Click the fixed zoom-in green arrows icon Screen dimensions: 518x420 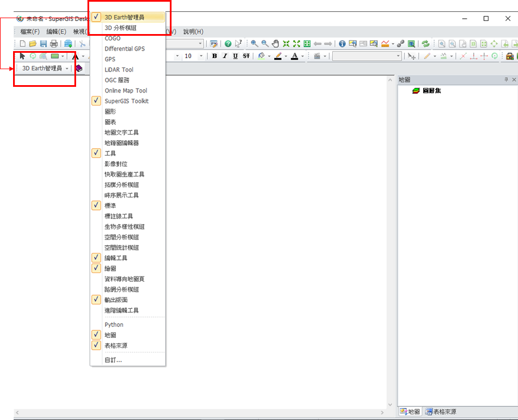(286, 44)
